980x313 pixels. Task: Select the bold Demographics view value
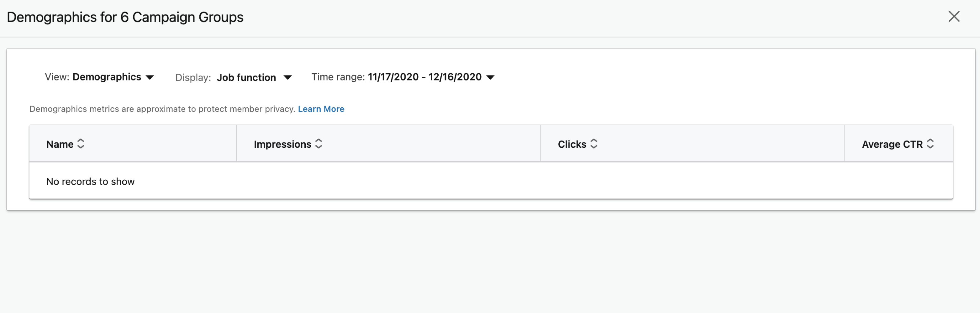107,77
